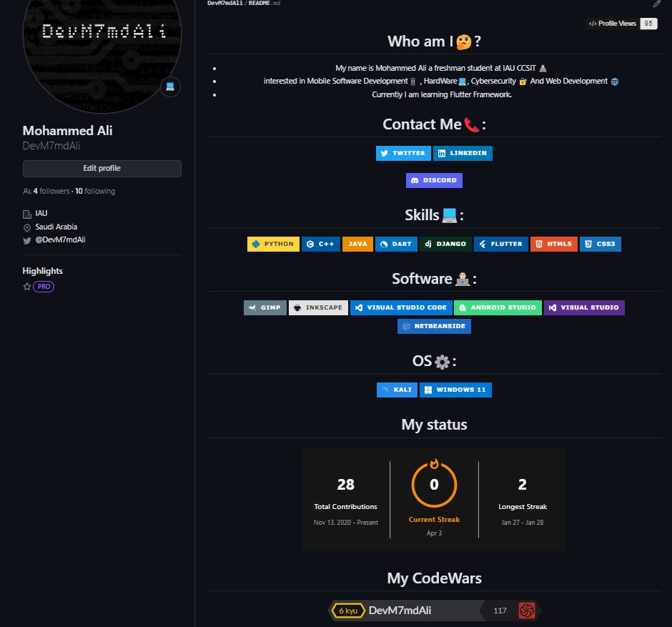Click the 'Currently I am learning Flutter Framework.' line
This screenshot has width=672, height=627.
tap(441, 94)
